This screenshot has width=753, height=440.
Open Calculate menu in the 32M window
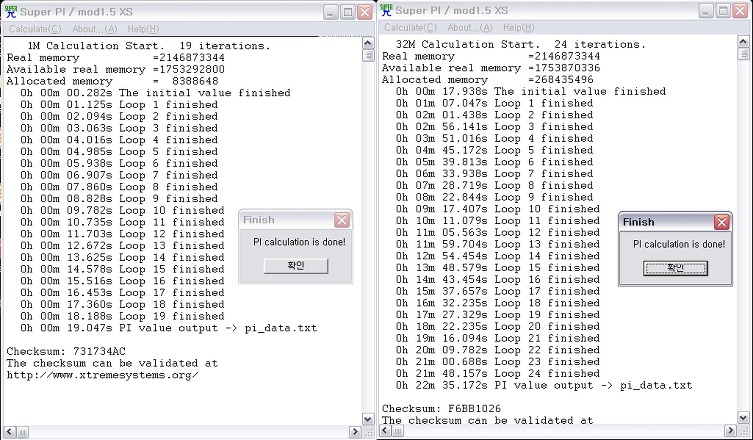click(x=411, y=27)
